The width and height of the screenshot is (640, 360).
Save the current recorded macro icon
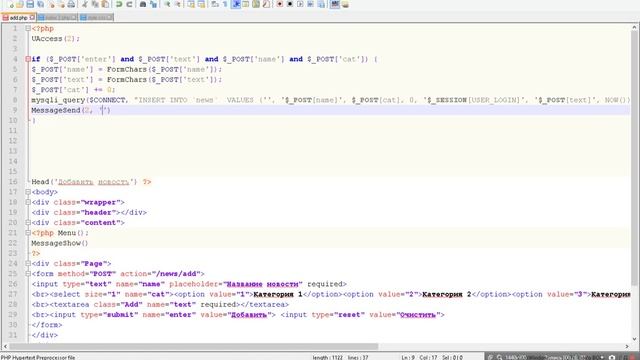click(x=321, y=4)
